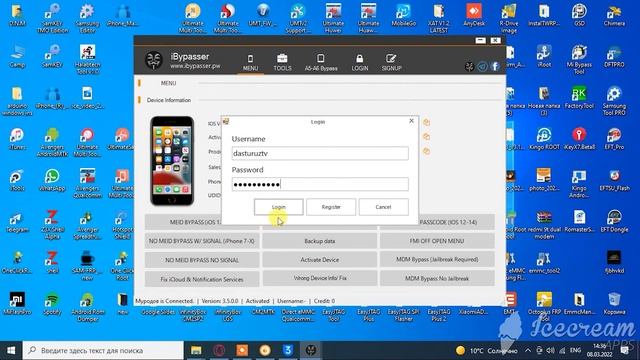
Task: Open the Windows Start menu
Action: tap(11, 350)
